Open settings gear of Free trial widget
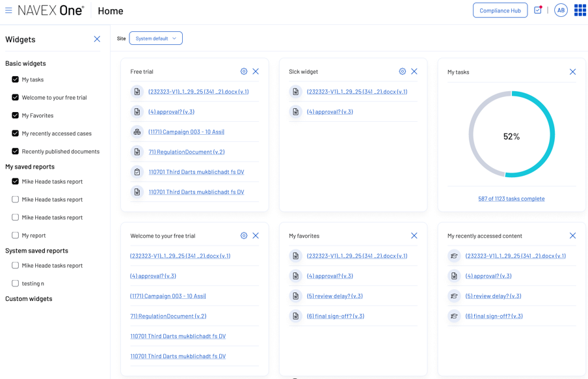 tap(244, 72)
